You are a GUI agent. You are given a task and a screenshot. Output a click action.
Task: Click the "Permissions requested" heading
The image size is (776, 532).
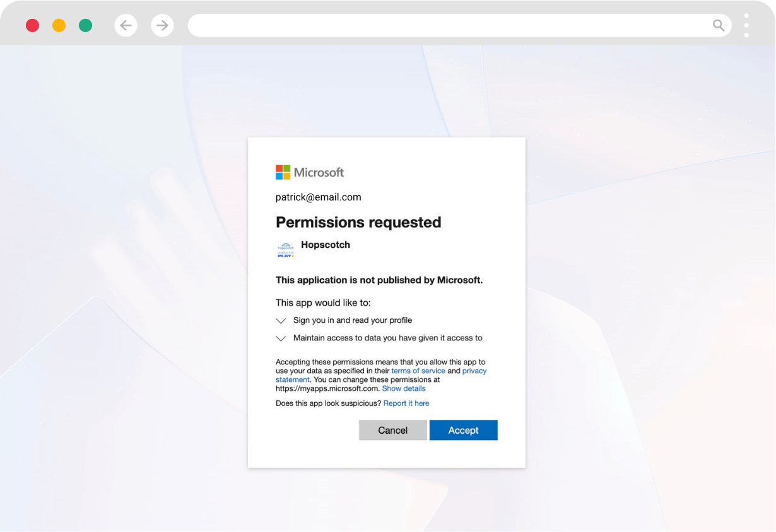click(x=358, y=223)
